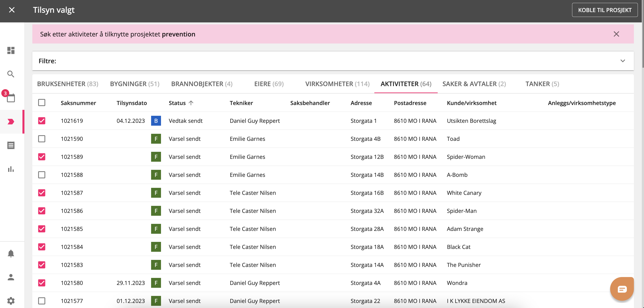Image resolution: width=644 pixels, height=308 pixels.
Task: Click the Utsikten Borettslag customer cell
Action: tap(471, 121)
